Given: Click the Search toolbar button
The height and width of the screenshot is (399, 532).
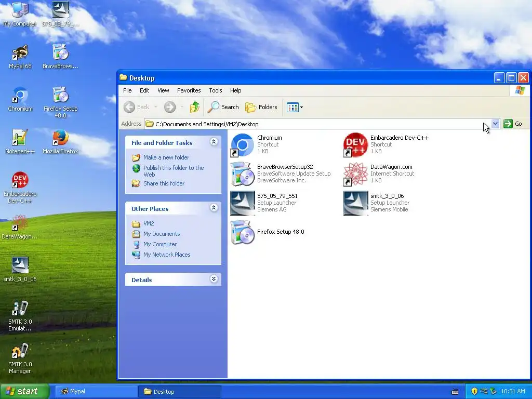Looking at the screenshot, I should point(223,107).
